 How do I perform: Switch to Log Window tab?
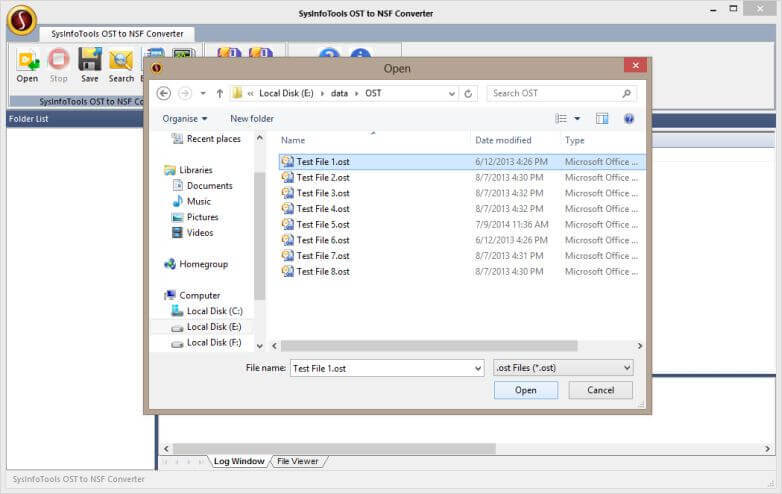(239, 461)
